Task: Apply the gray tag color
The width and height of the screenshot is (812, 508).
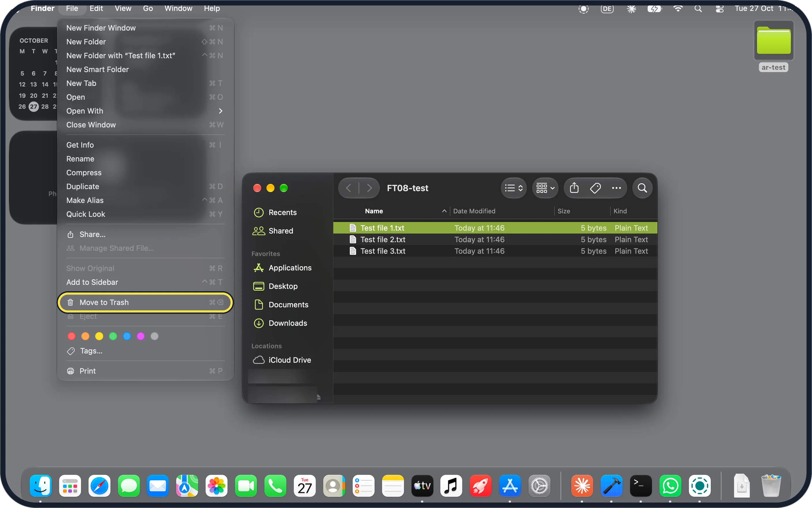Action: click(155, 336)
